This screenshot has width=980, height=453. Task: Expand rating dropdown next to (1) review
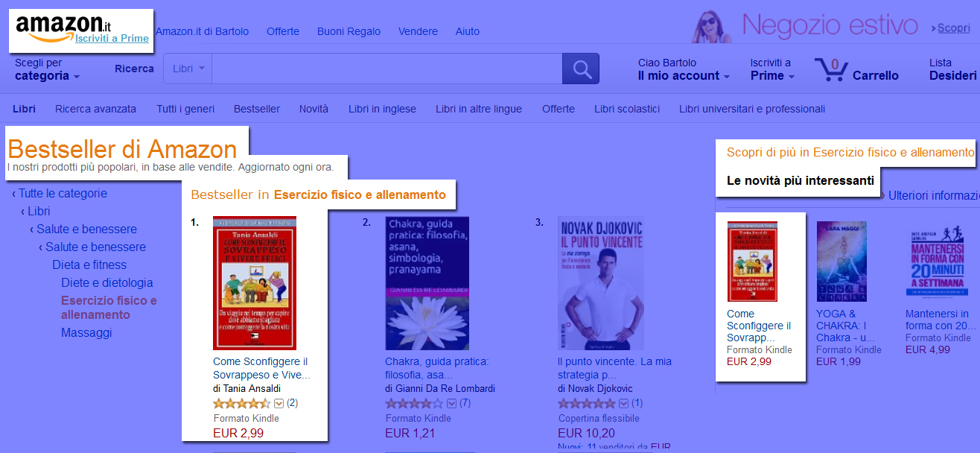624,404
